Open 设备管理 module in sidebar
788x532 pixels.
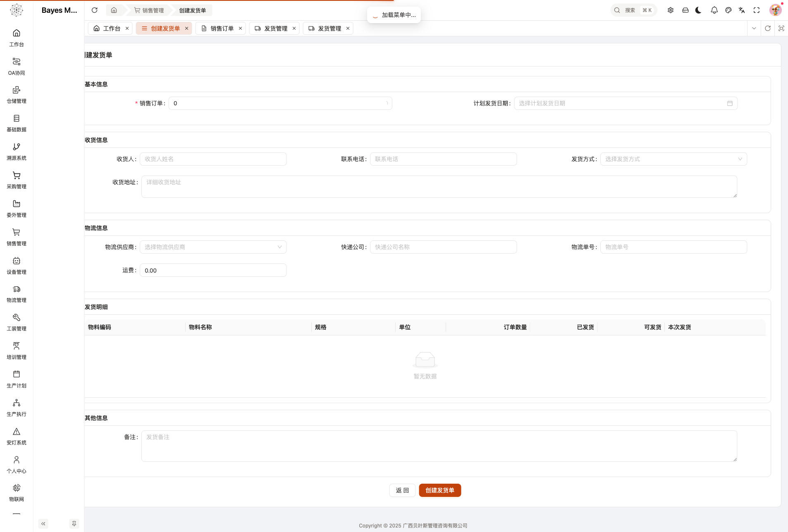click(17, 266)
